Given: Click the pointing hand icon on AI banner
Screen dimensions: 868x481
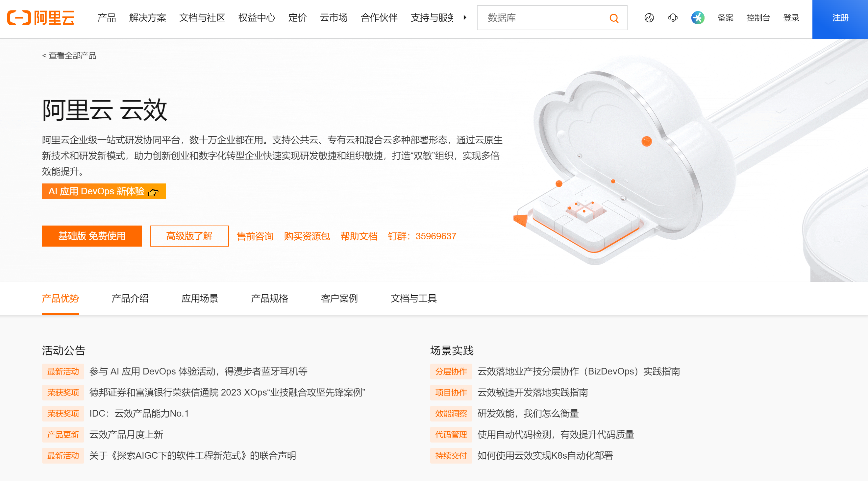Looking at the screenshot, I should [153, 192].
